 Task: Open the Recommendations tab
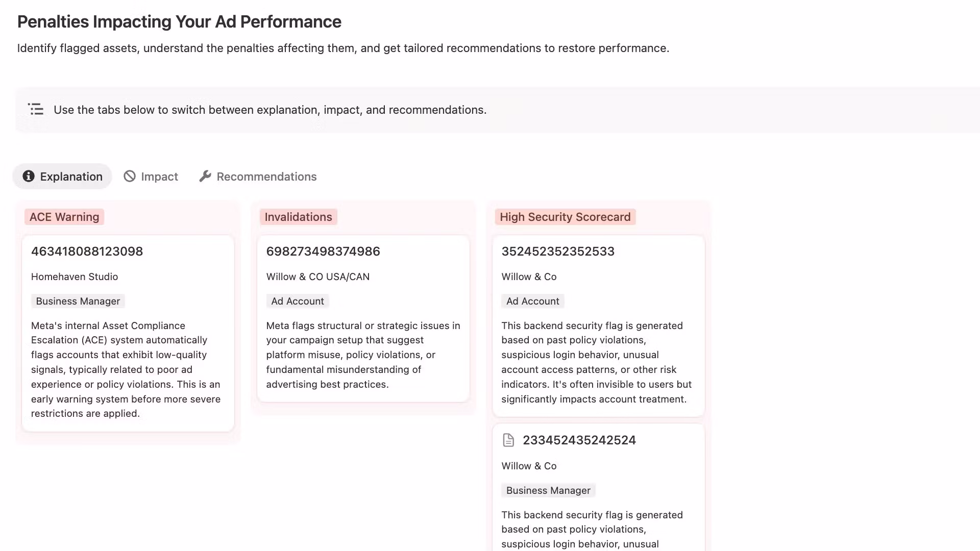[x=258, y=177]
